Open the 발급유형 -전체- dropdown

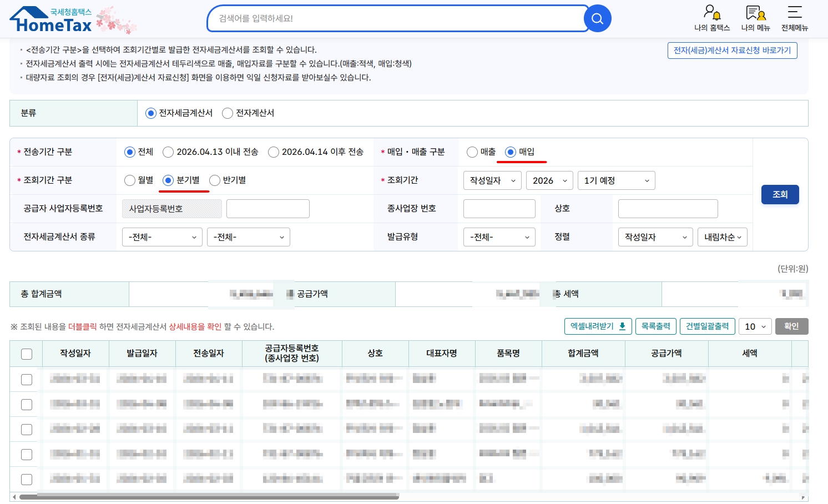click(499, 237)
